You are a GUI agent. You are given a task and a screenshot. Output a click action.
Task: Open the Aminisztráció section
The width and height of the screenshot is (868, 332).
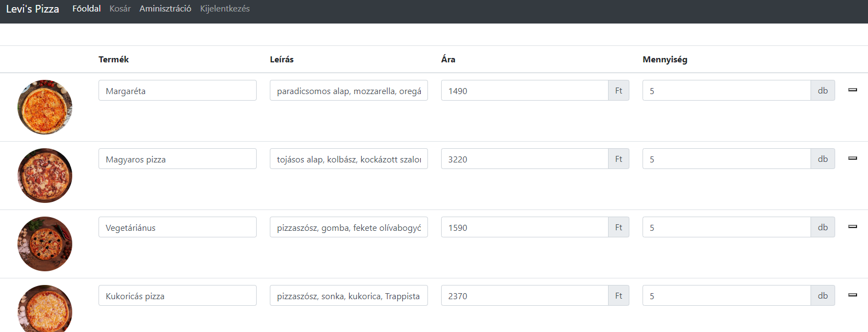(x=165, y=9)
